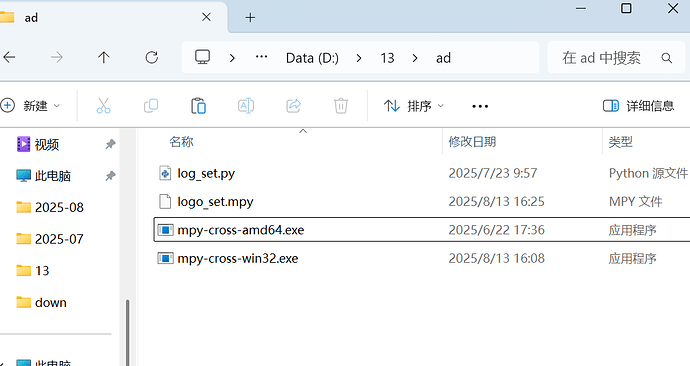Viewport: 690px width, 366px height.
Task: Navigate back with the left arrow
Action: 9,58
